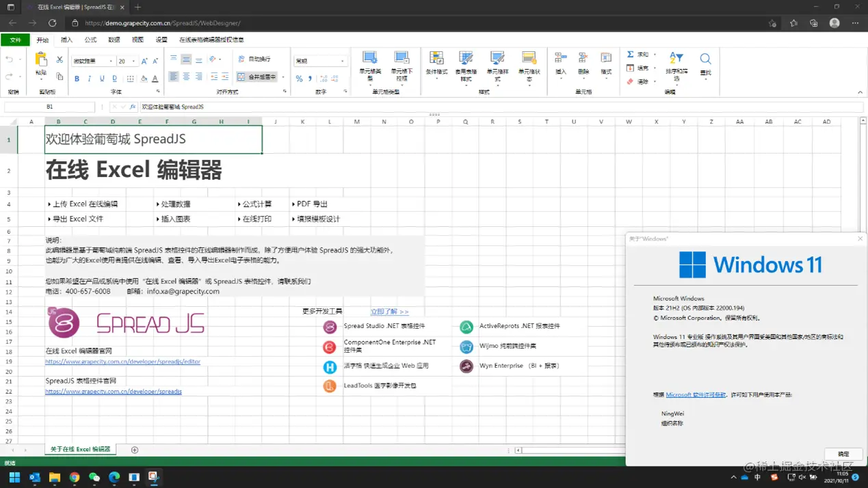
Task: Toggle 自动换行 wrap text
Action: point(254,59)
